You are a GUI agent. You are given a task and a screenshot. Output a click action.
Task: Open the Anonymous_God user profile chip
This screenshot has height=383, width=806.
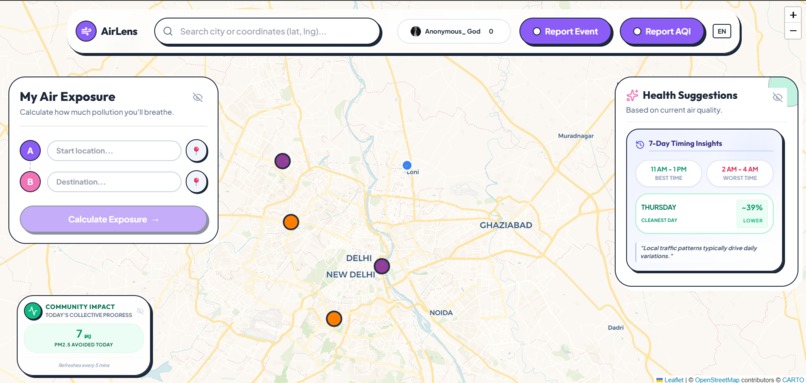(x=453, y=31)
